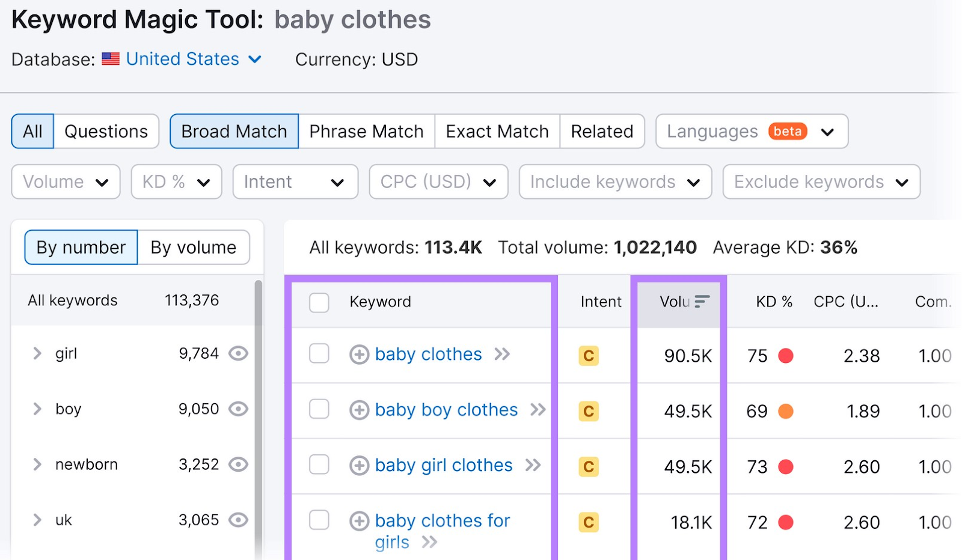The image size is (962, 560).
Task: Expand the newborn keyword group
Action: click(x=36, y=464)
